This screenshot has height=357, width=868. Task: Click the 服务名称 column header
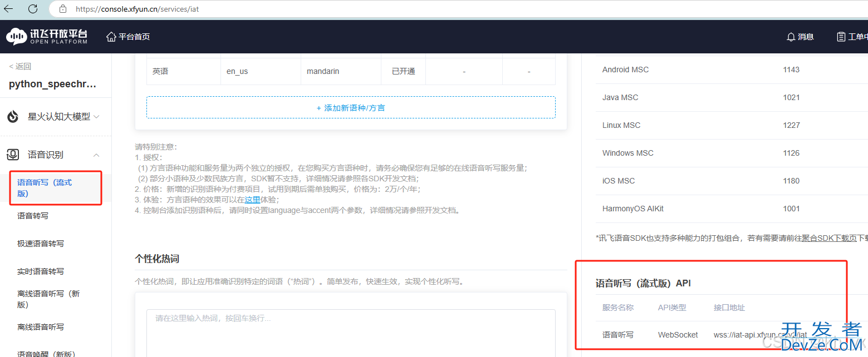click(x=617, y=308)
